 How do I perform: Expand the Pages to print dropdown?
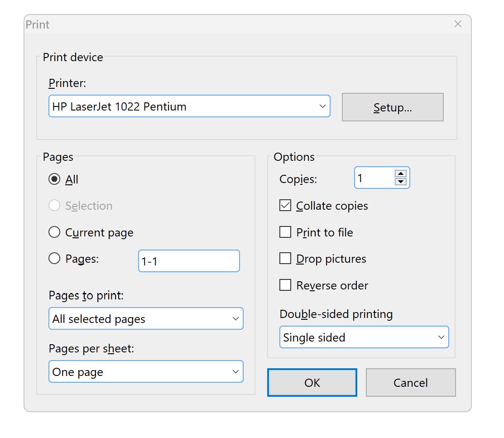pyautogui.click(x=145, y=319)
